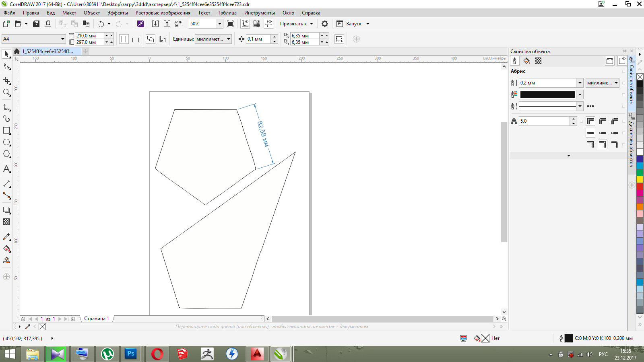Pick the yellow swatch in palette

point(640,179)
